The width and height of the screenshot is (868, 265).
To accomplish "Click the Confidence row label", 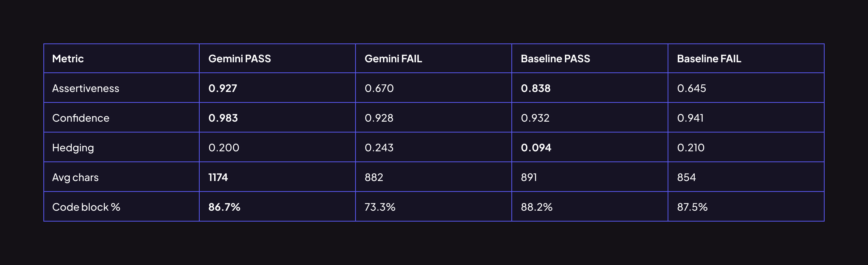I will click(81, 118).
